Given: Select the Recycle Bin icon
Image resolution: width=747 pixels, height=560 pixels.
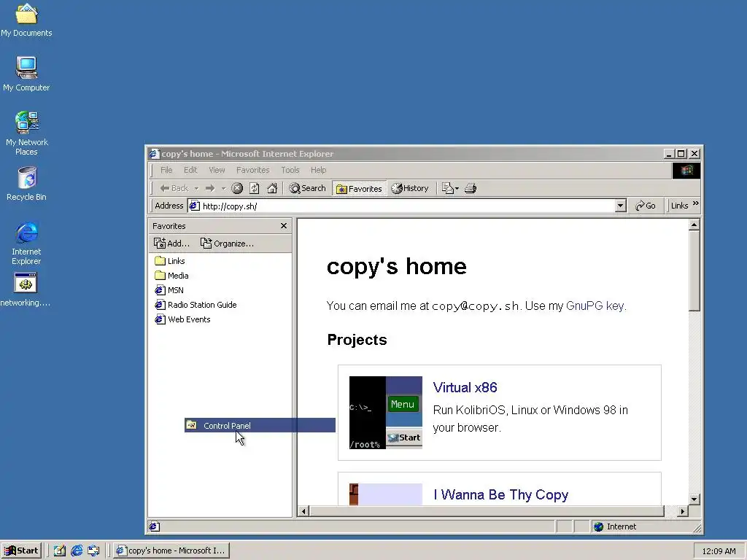Looking at the screenshot, I should (x=27, y=184).
